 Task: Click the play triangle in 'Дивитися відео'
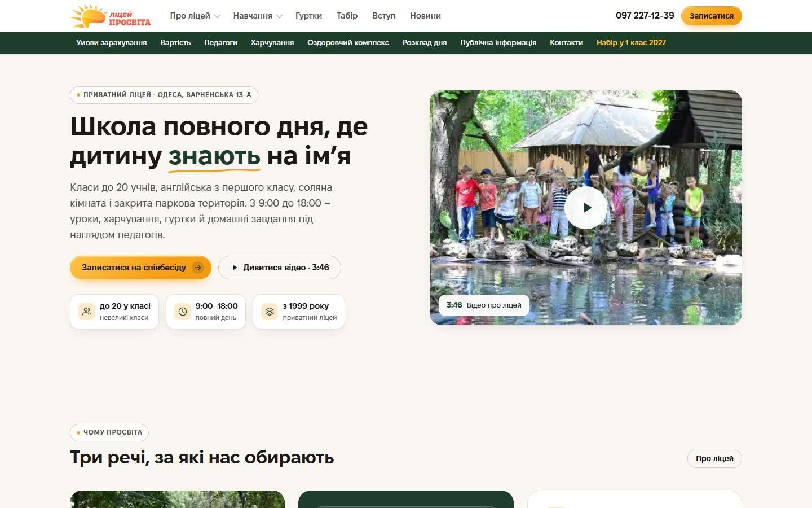coord(235,268)
